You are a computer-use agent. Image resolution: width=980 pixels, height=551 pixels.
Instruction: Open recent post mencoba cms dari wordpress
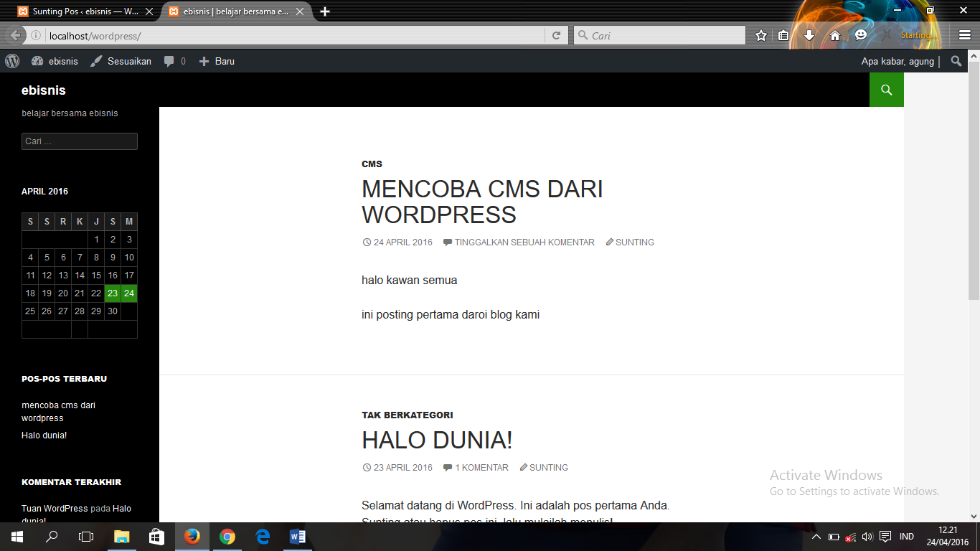[x=58, y=412]
